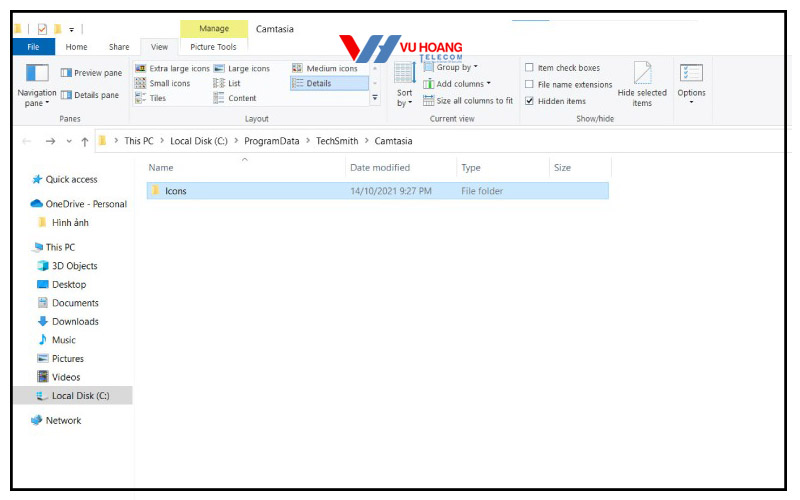Open Pictures in the sidebar

[x=61, y=359]
